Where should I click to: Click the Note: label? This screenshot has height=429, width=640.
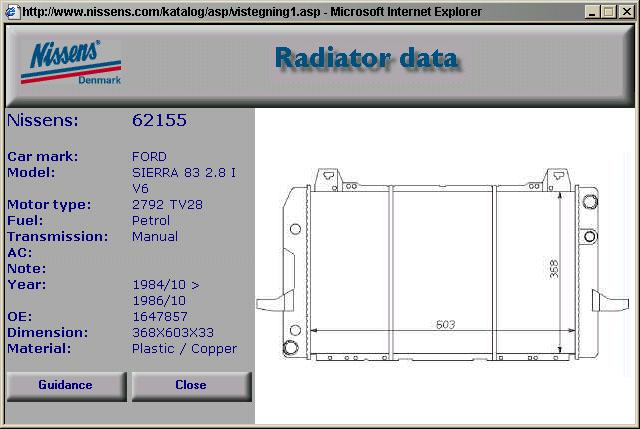(x=27, y=269)
